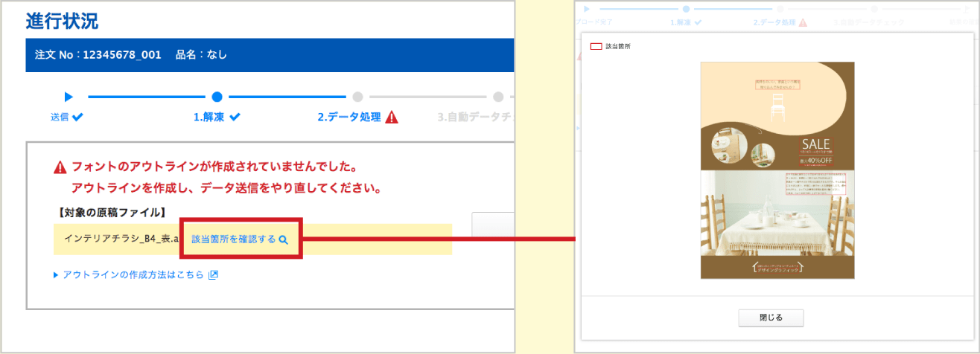Click the checkmark next to 1.解凍
This screenshot has width=980, height=354.
point(235,118)
